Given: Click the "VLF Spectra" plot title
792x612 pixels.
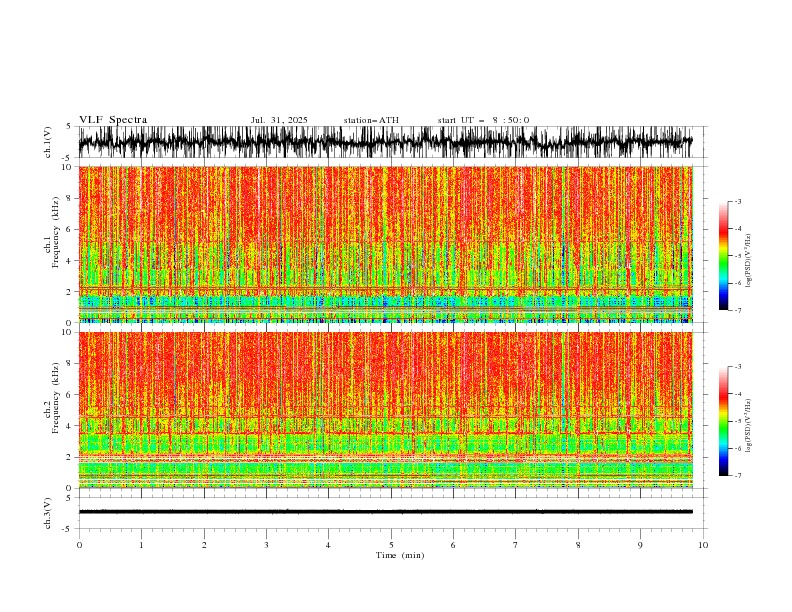Looking at the screenshot, I should click(113, 120).
